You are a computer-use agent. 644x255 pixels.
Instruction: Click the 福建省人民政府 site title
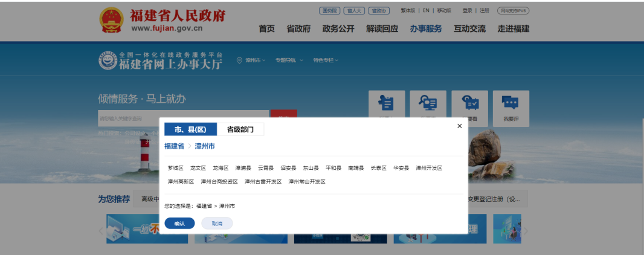click(178, 16)
